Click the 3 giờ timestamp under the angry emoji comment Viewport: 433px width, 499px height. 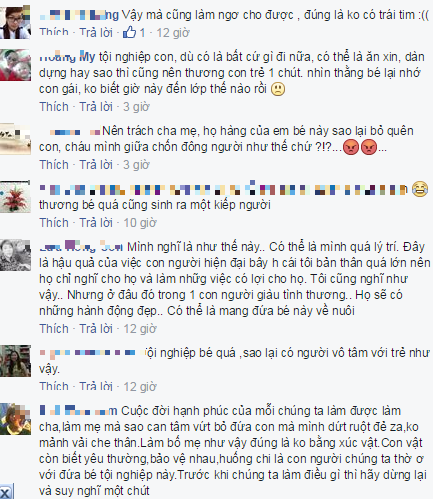(x=136, y=165)
